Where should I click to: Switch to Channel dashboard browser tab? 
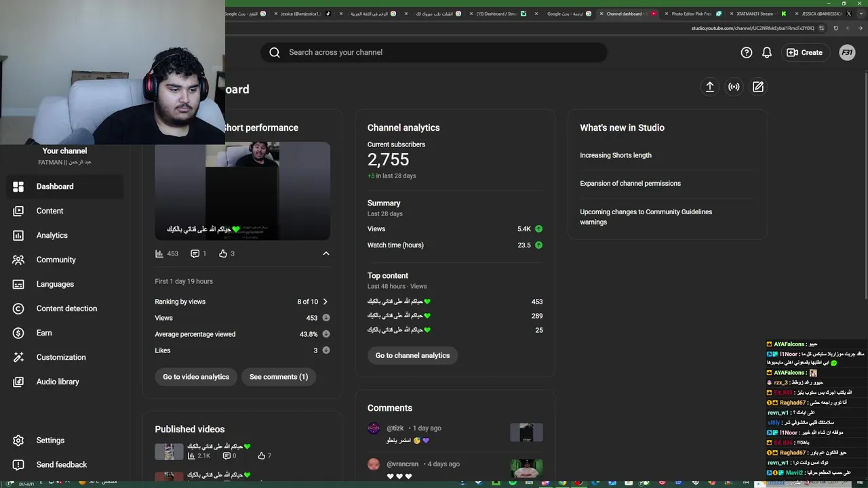click(627, 14)
